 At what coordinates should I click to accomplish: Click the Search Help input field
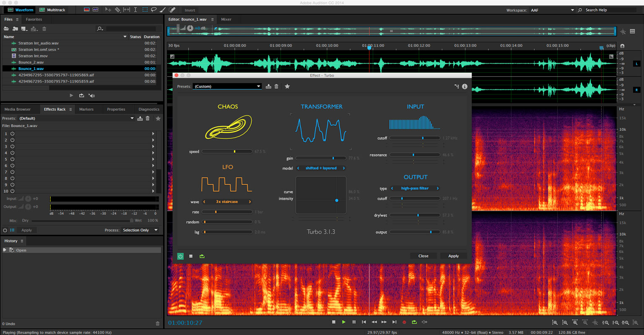click(610, 10)
